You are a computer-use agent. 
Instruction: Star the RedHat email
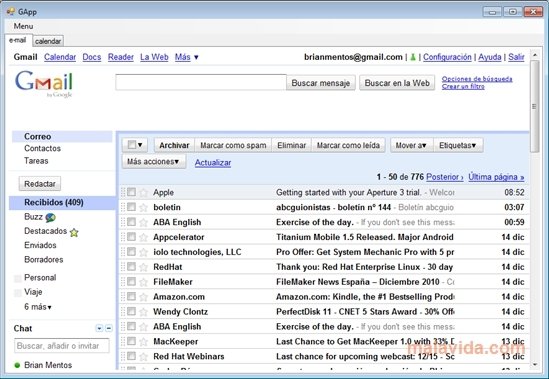point(143,267)
